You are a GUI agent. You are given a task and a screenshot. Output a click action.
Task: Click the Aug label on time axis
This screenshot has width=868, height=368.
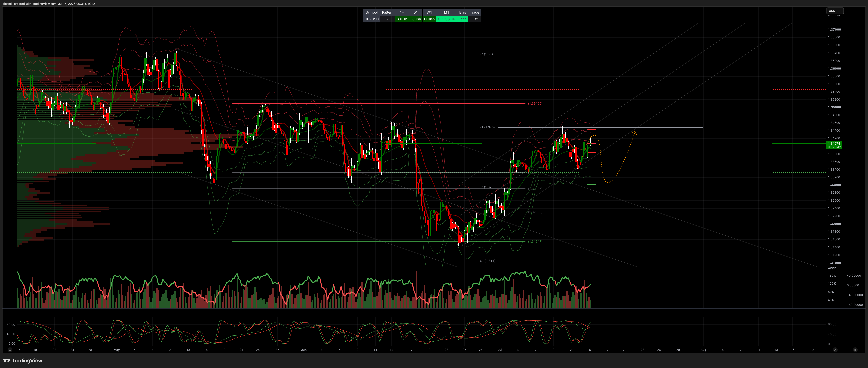click(703, 350)
